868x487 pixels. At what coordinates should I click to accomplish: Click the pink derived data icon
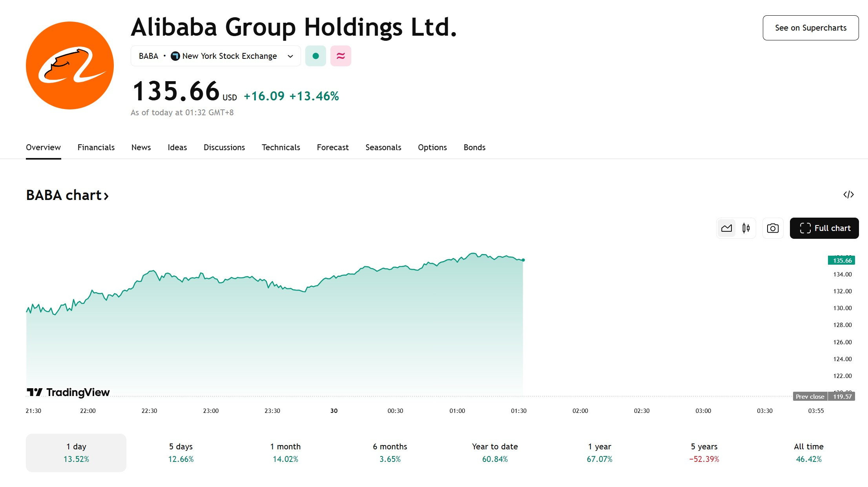point(341,56)
